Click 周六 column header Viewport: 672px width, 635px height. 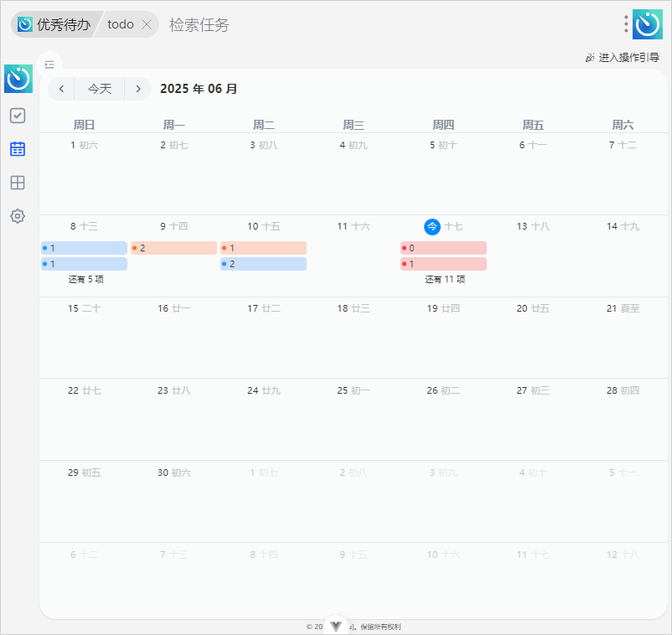tap(623, 125)
